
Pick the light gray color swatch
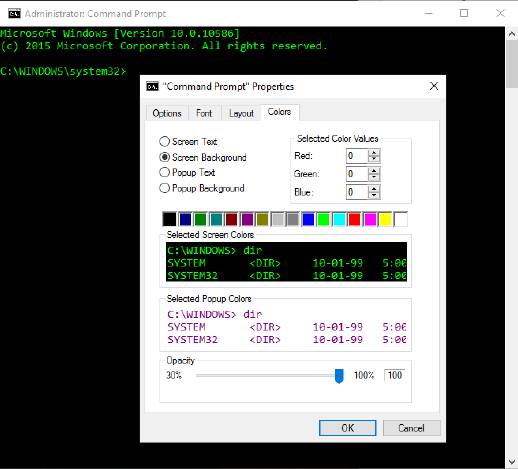pyautogui.click(x=278, y=219)
